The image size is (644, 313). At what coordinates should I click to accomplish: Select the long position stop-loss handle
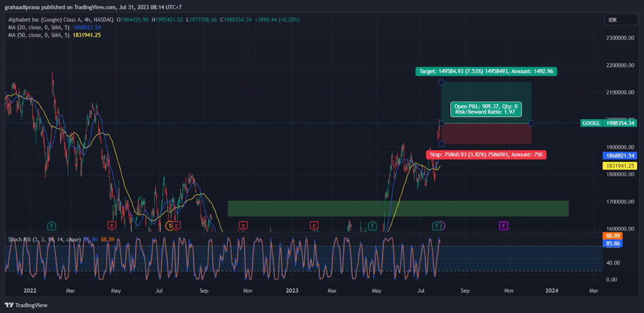(x=441, y=144)
